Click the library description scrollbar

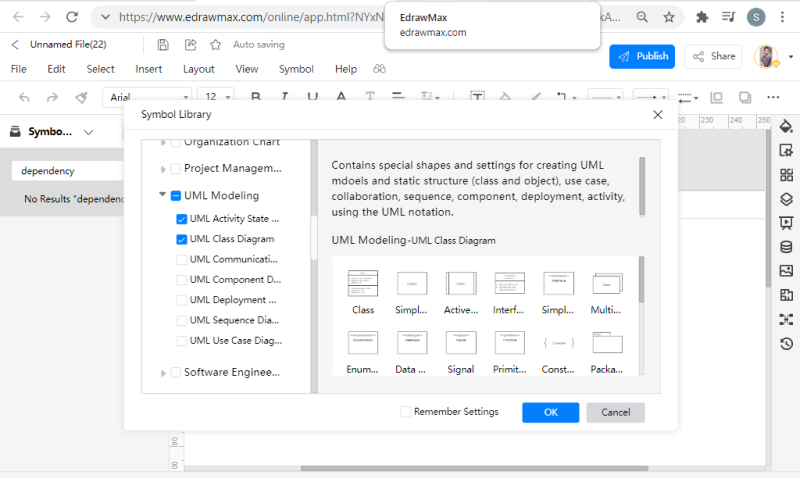tap(642, 187)
